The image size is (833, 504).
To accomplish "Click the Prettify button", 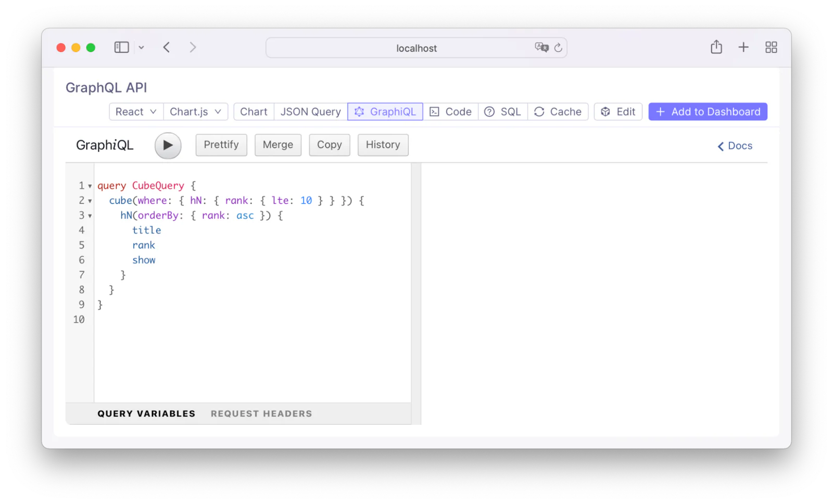I will 221,145.
